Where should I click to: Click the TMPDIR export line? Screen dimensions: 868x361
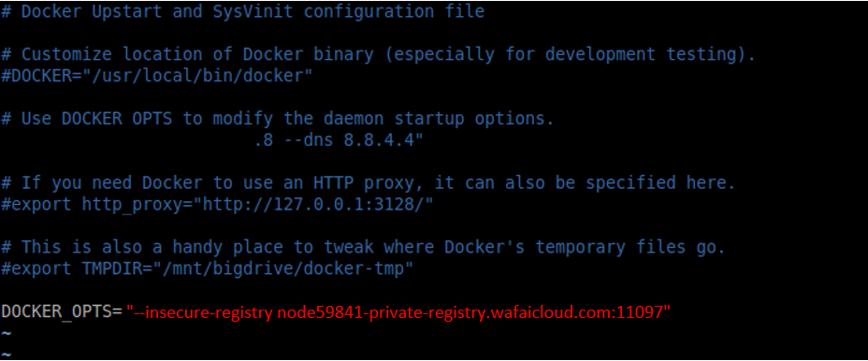point(207,268)
